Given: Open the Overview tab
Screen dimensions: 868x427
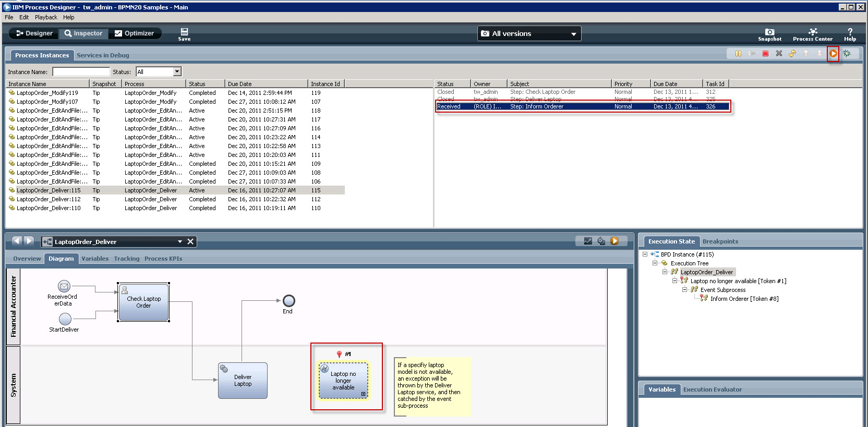Looking at the screenshot, I should 27,259.
